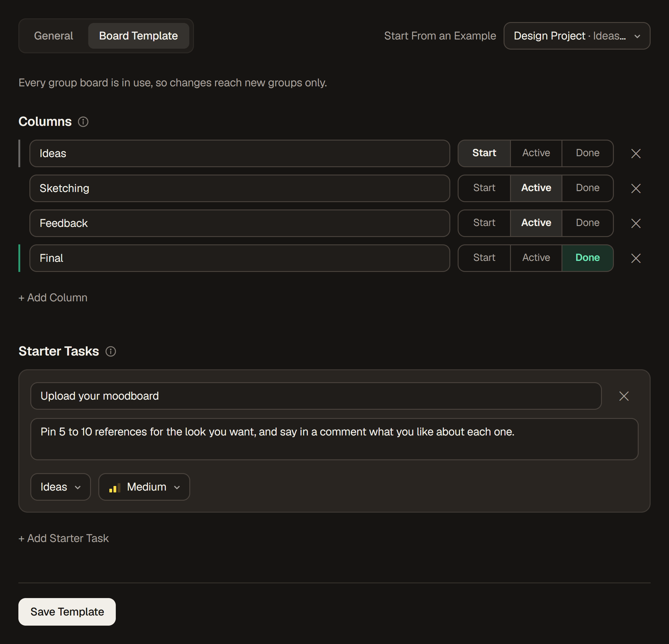Remove the Ideas column
This screenshot has width=669, height=644.
tap(636, 154)
